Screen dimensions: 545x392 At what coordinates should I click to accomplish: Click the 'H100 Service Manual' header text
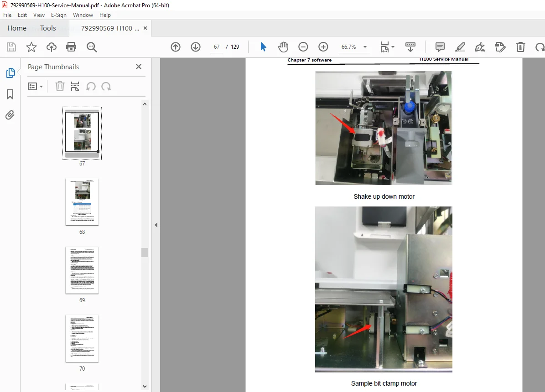[x=444, y=59]
